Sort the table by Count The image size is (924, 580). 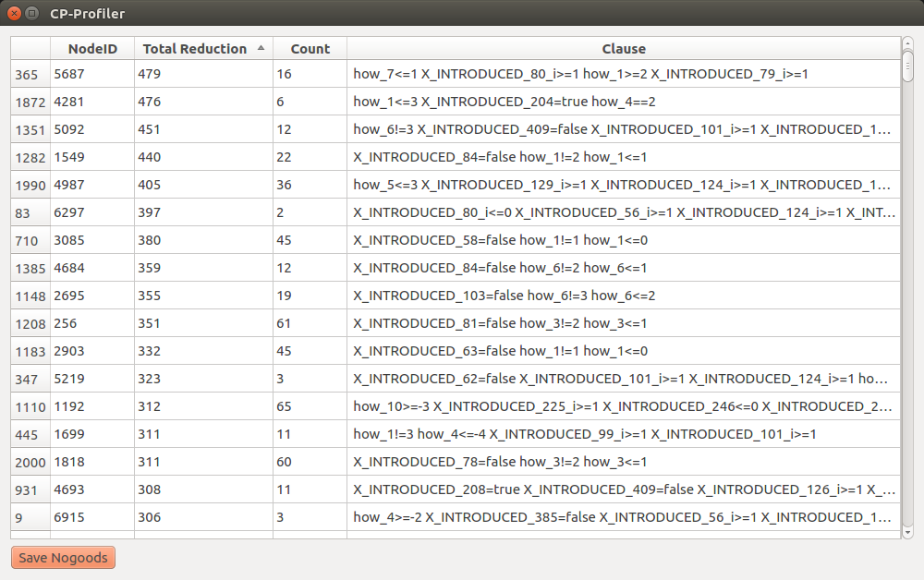coord(310,49)
